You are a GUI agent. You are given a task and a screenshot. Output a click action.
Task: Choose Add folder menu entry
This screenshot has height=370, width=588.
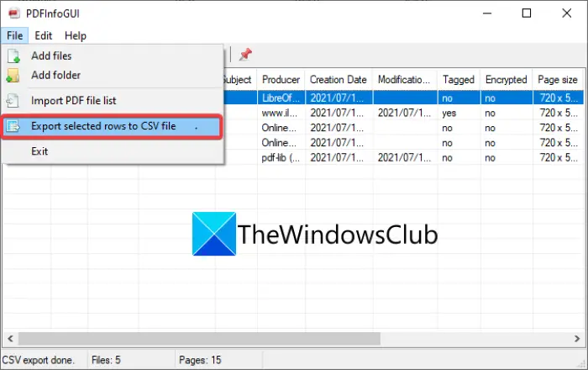(113, 76)
